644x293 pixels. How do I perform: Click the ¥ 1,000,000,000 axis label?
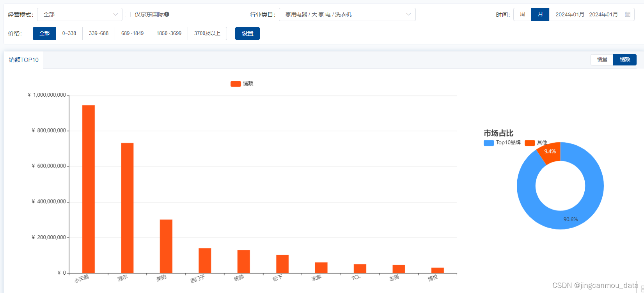point(47,95)
